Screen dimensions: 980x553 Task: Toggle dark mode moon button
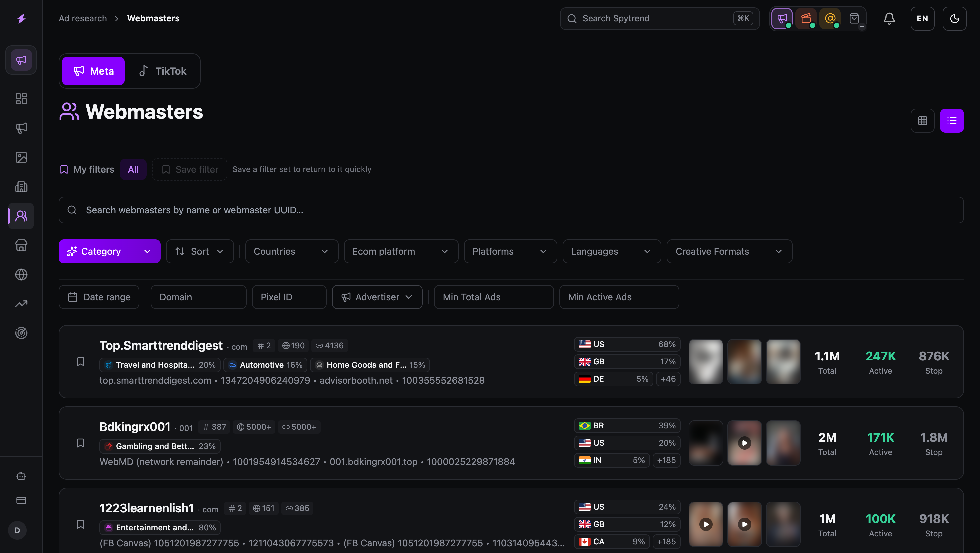pos(955,18)
